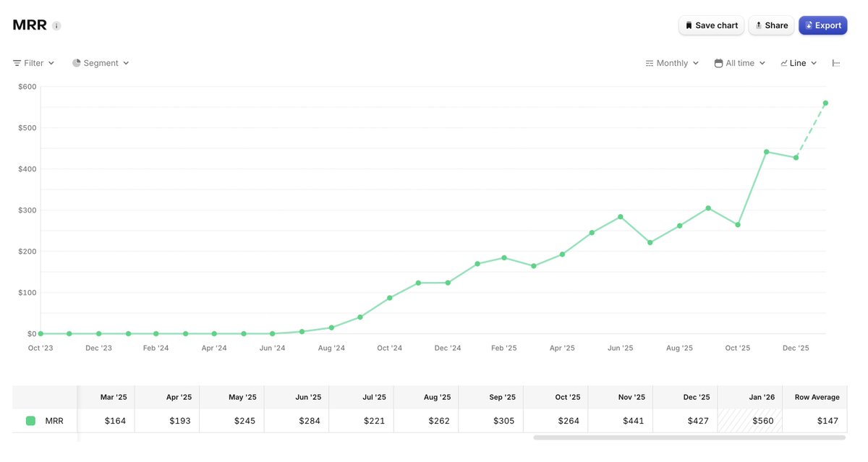Open the Segment selector dropdown
The height and width of the screenshot is (462, 868).
(x=101, y=62)
